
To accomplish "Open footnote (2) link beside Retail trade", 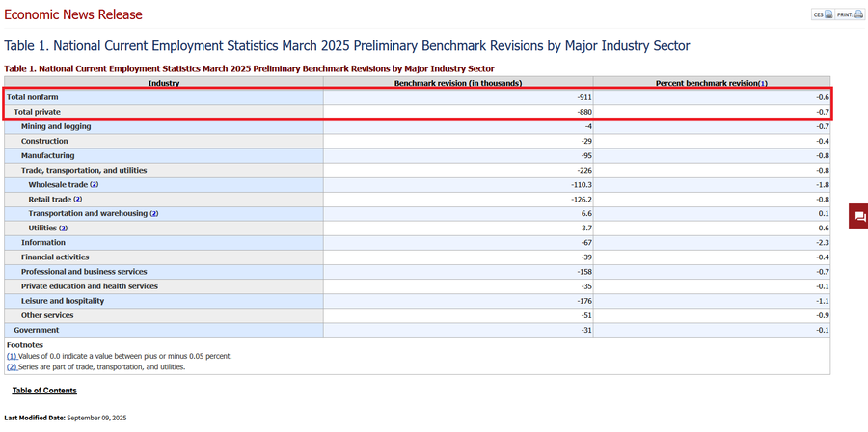I will tap(77, 200).
